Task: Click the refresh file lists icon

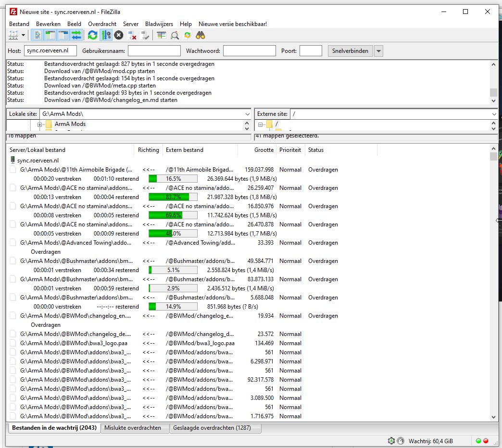Action: (93, 35)
